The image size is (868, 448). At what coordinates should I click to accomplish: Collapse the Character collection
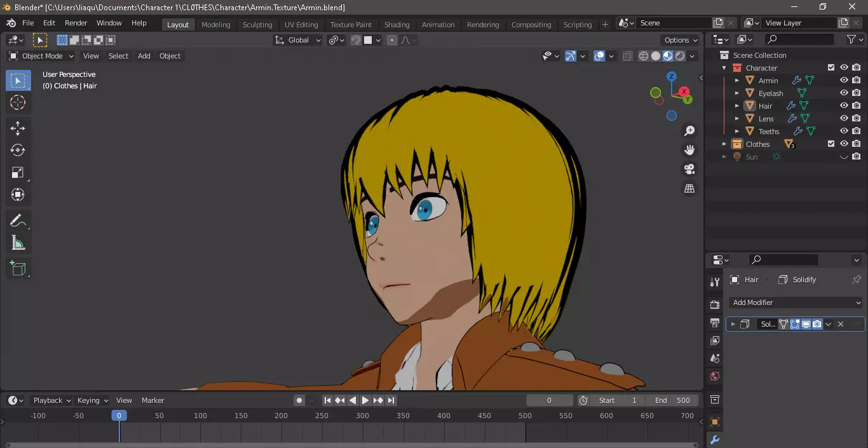(724, 67)
